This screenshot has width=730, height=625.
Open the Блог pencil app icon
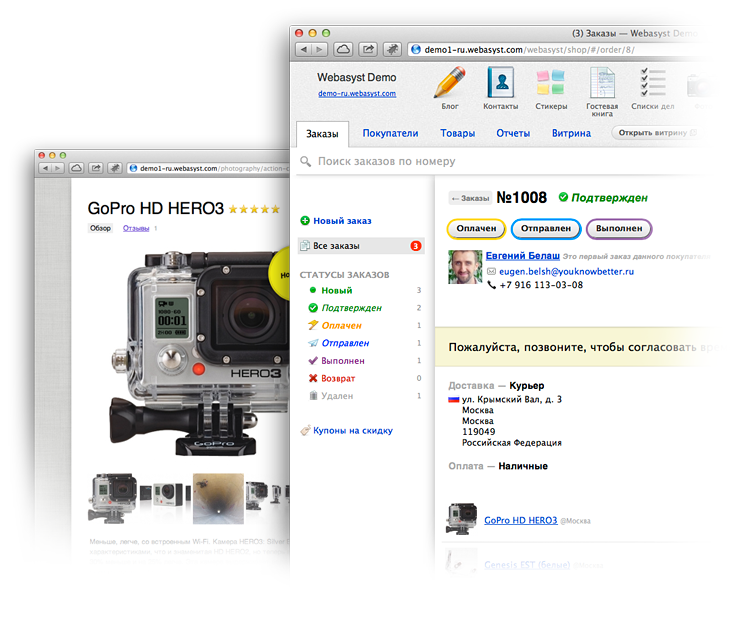coord(450,82)
